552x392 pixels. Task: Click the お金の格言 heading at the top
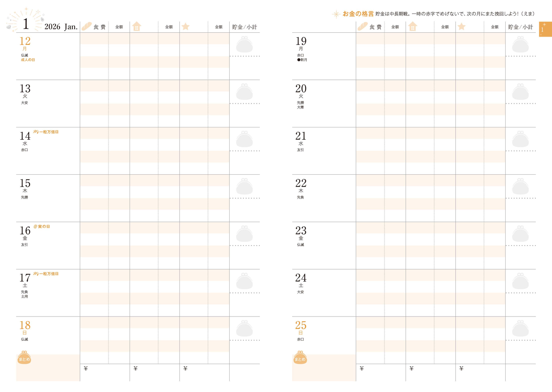[358, 14]
